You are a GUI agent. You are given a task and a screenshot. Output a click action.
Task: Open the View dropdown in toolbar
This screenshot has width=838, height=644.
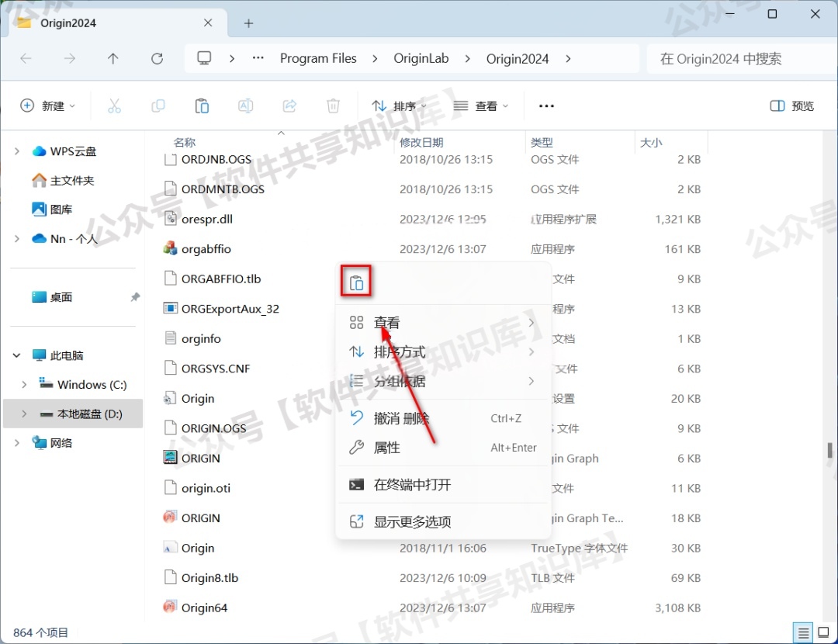[x=480, y=106]
